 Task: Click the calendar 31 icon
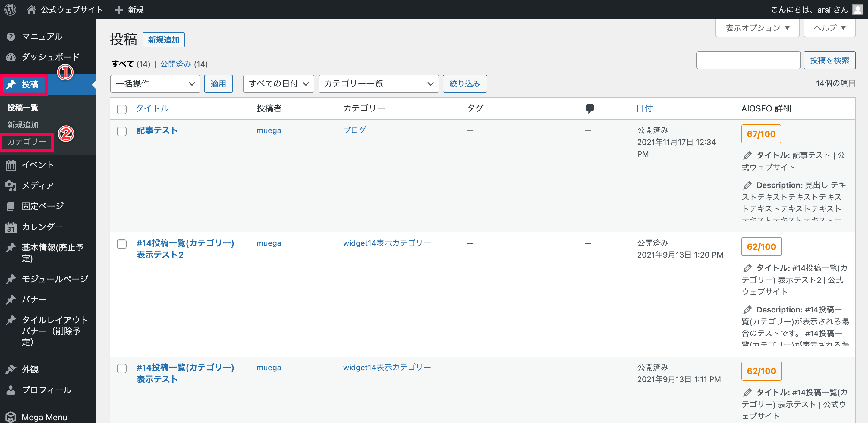pos(11,227)
